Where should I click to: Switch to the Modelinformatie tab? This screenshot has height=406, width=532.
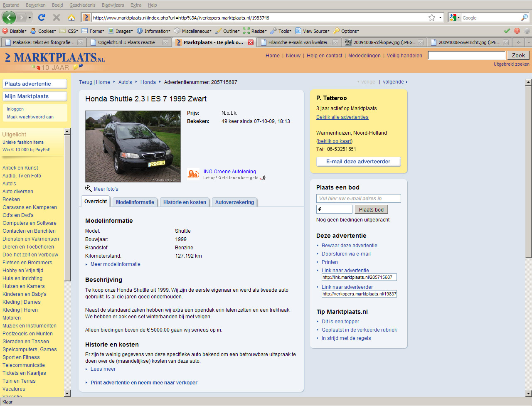(x=135, y=202)
